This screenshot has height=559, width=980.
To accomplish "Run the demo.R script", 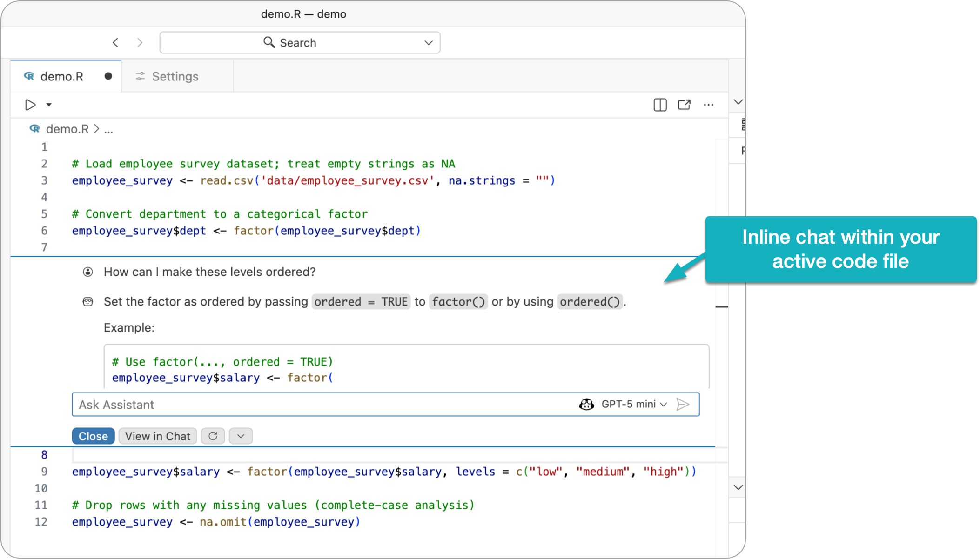I will (30, 105).
